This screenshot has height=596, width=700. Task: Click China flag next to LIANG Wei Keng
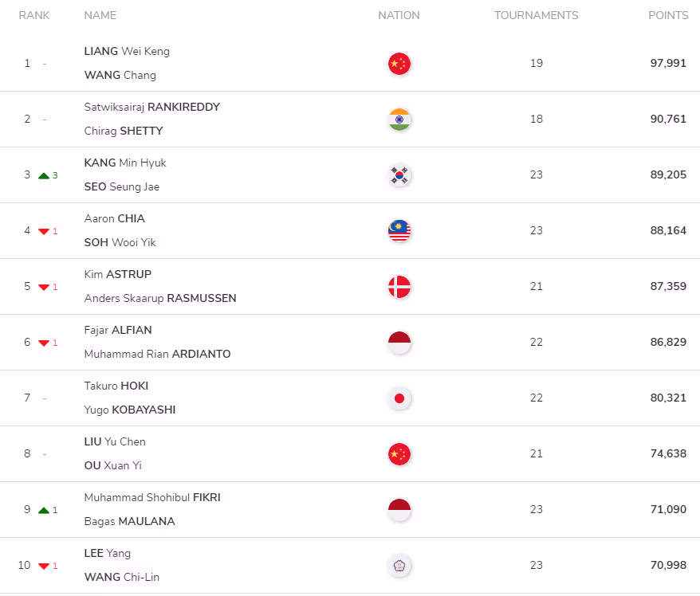(x=399, y=64)
